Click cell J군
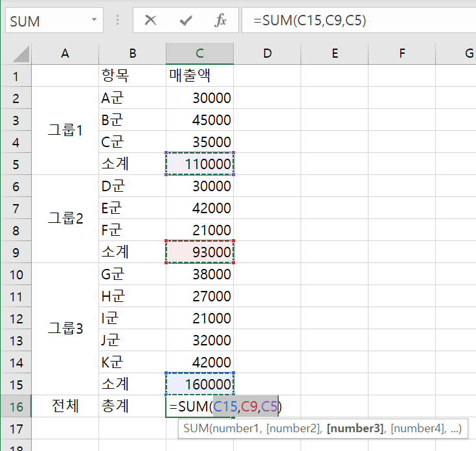Image resolution: width=476 pixels, height=451 pixels. tap(132, 340)
